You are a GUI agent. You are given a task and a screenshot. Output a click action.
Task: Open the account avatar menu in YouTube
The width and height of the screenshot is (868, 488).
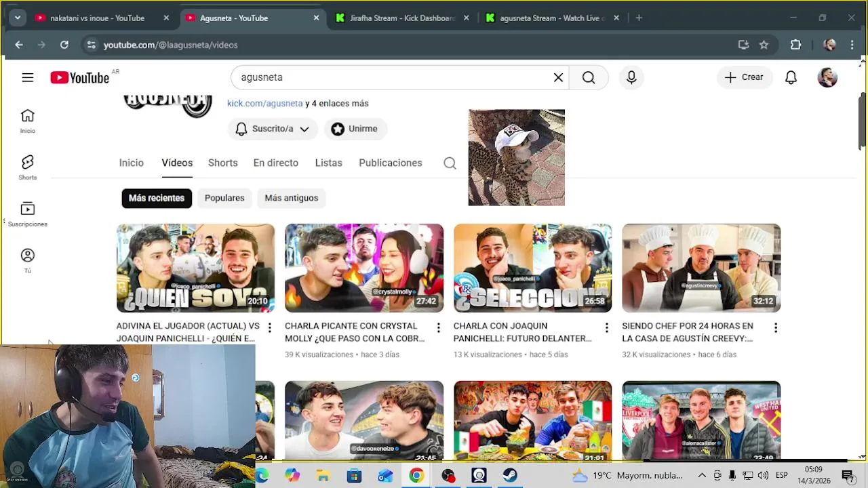click(827, 77)
